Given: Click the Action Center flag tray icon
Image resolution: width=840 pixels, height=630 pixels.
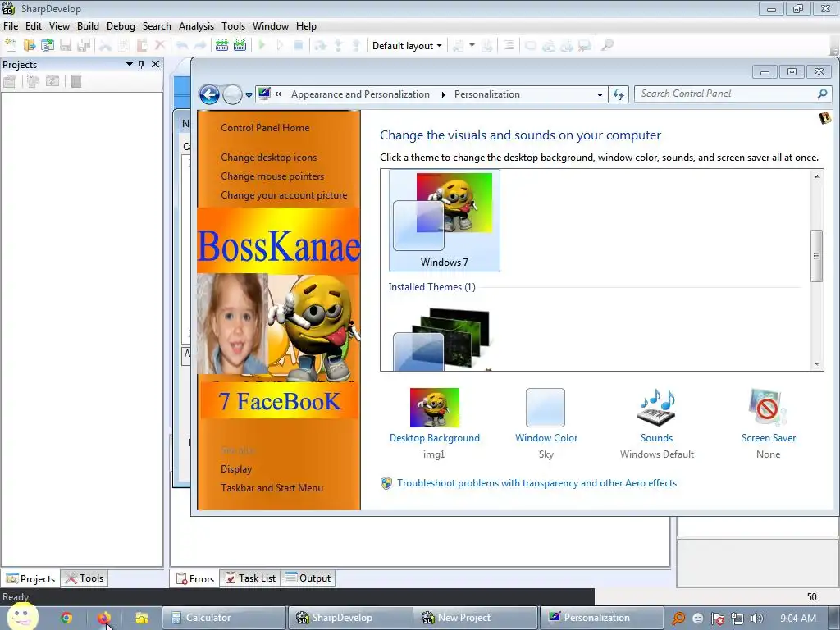Looking at the screenshot, I should (717, 619).
